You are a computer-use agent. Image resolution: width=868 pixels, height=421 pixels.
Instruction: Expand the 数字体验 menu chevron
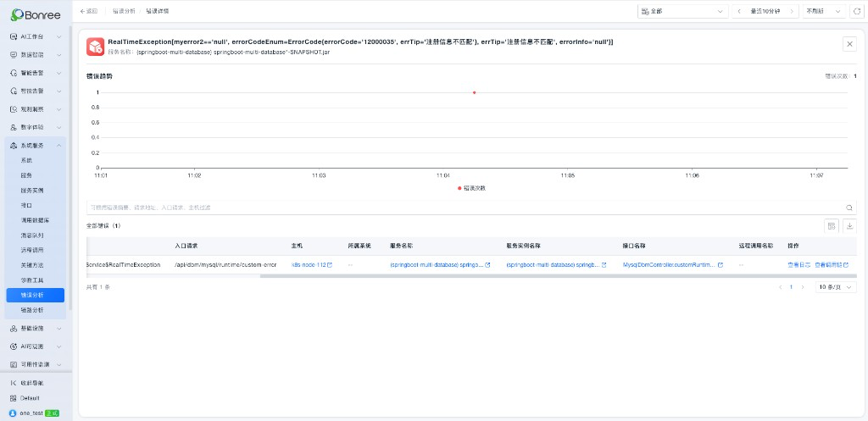[x=59, y=127]
